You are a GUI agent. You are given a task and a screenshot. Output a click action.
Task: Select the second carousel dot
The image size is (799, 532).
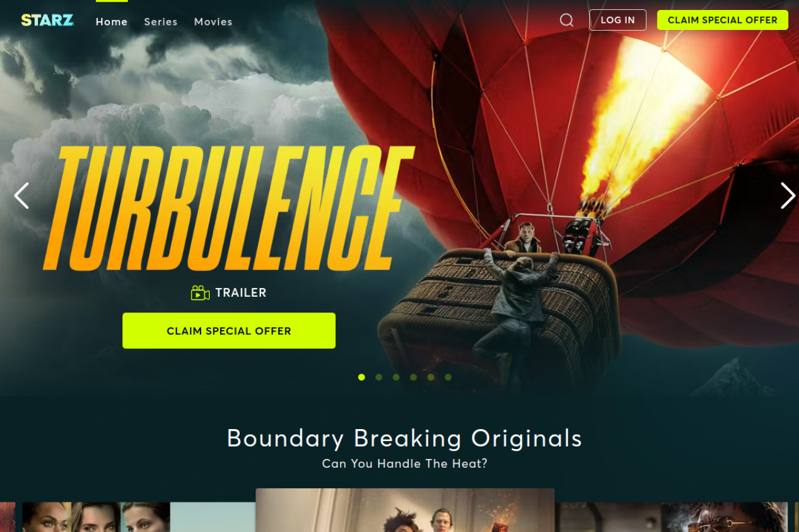pos(379,377)
